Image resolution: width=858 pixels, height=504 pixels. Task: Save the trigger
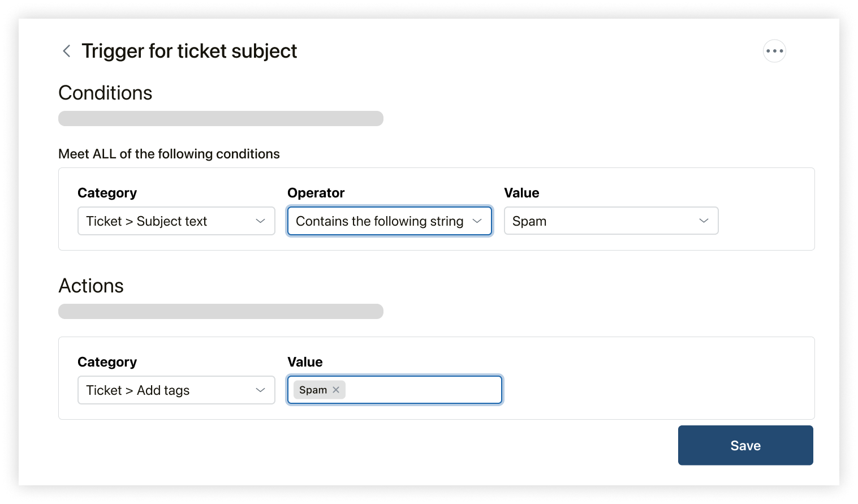coord(745,445)
